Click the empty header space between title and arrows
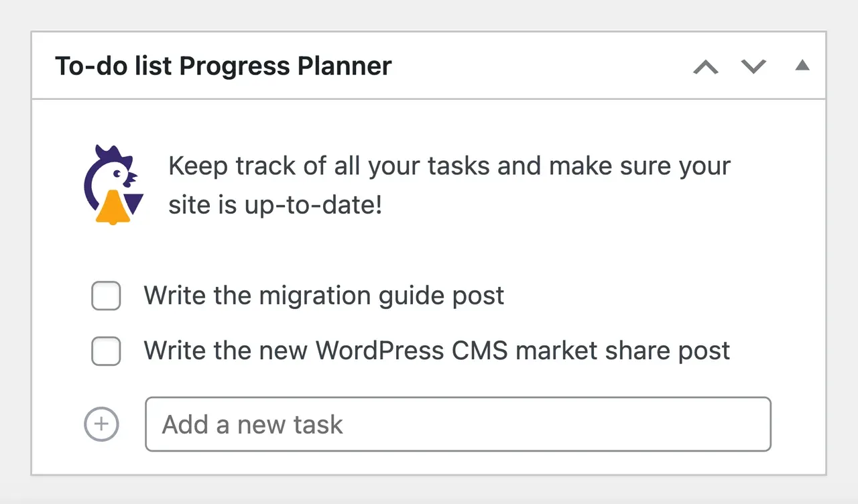This screenshot has width=858, height=504. click(536, 66)
